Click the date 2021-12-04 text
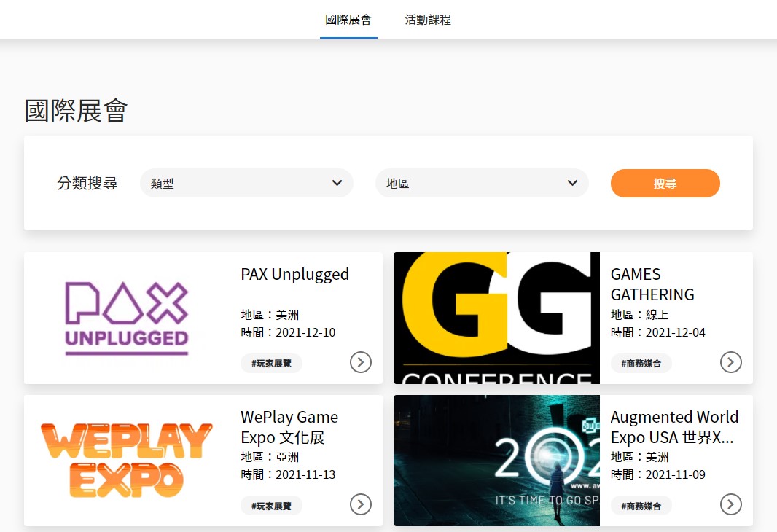 click(676, 332)
